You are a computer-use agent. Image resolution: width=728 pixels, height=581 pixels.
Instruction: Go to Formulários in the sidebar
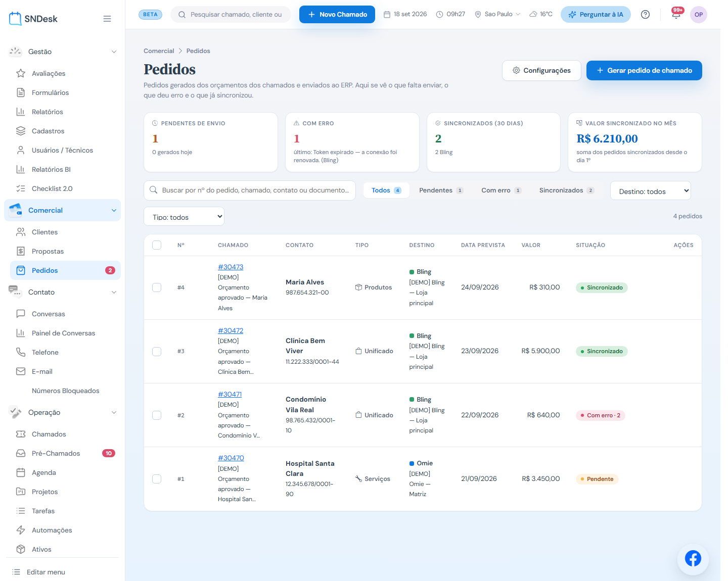[x=50, y=92]
